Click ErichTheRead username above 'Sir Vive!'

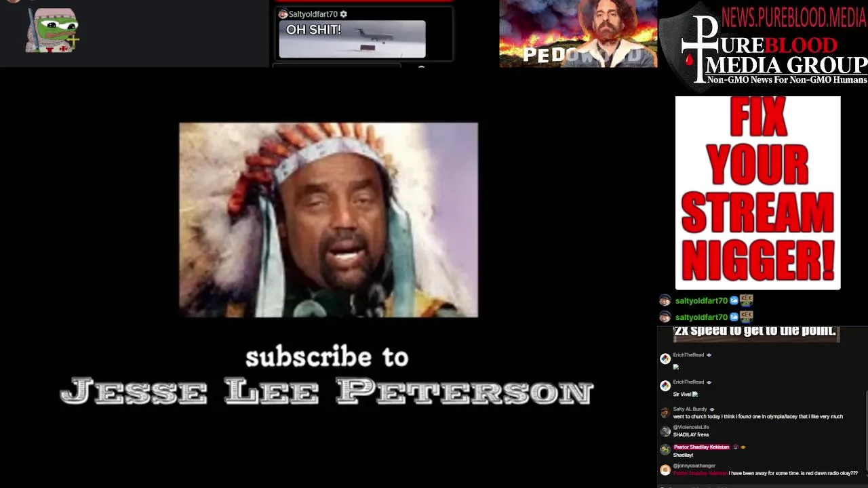(688, 382)
